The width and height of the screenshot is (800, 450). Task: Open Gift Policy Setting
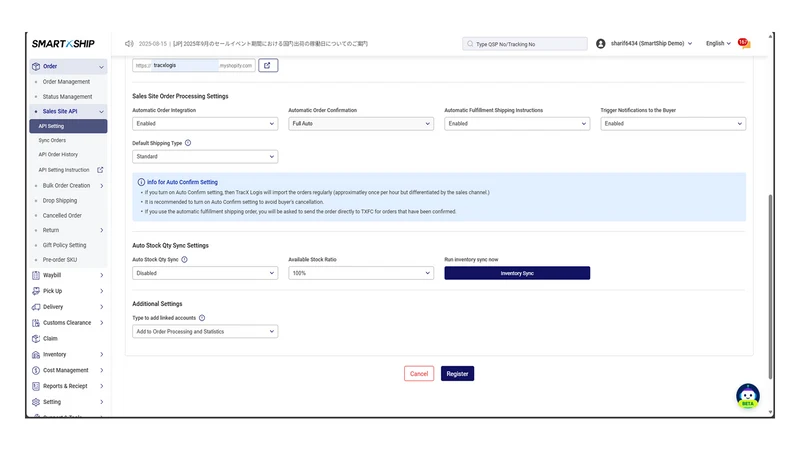64,245
